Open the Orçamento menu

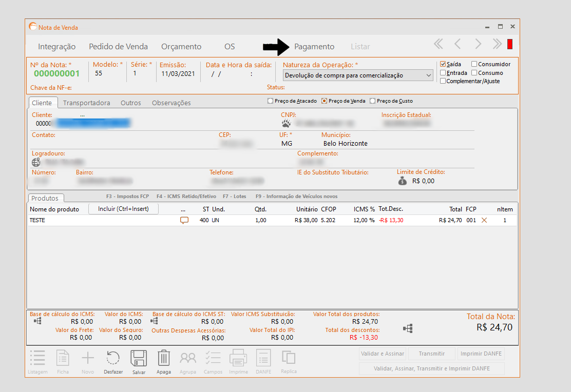pyautogui.click(x=181, y=47)
